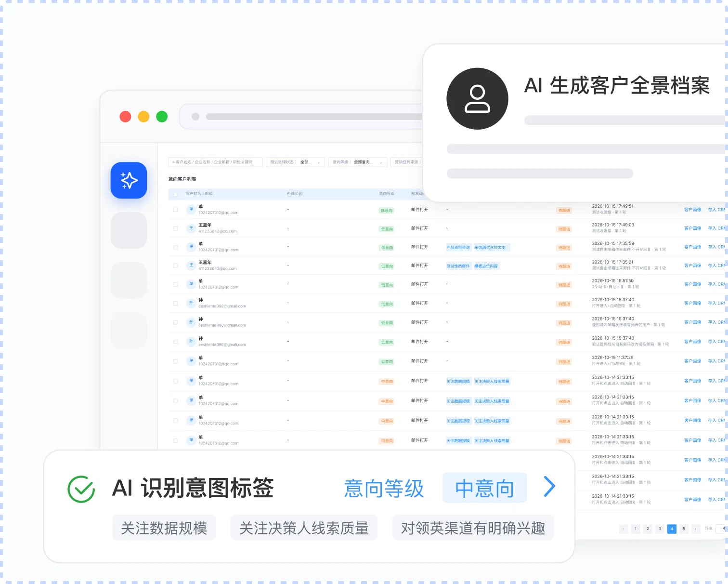Click the 意向客户列表 heading
This screenshot has height=584, width=728.
pos(182,179)
